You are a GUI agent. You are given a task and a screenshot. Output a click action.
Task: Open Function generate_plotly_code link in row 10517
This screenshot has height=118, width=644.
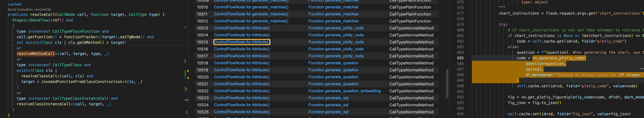[x=336, y=56]
